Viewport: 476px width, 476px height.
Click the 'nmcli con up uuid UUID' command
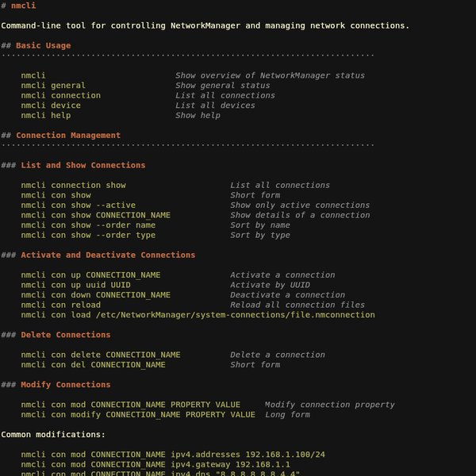75,285
